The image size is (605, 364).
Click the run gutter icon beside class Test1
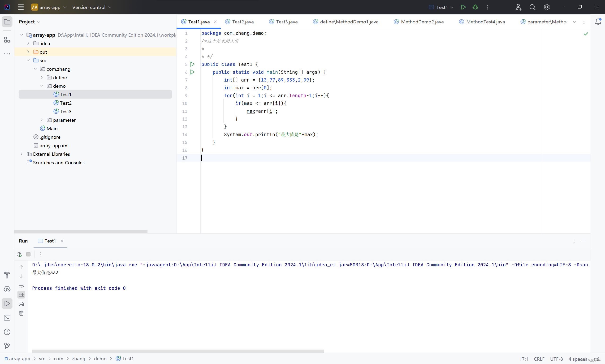(x=192, y=64)
